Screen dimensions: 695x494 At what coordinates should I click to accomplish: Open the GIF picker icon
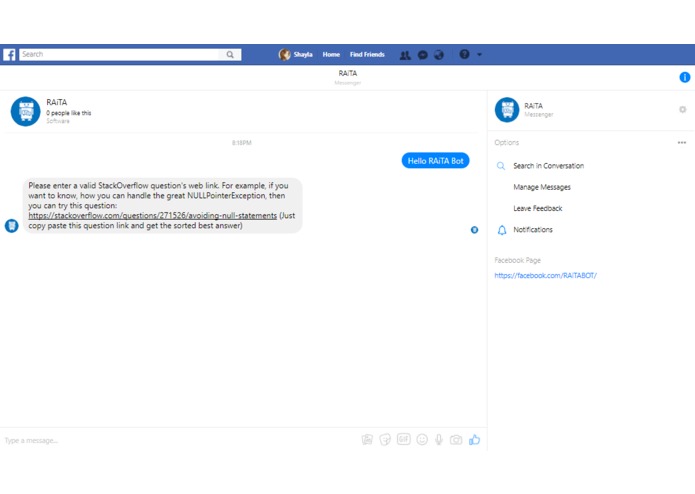(x=403, y=439)
